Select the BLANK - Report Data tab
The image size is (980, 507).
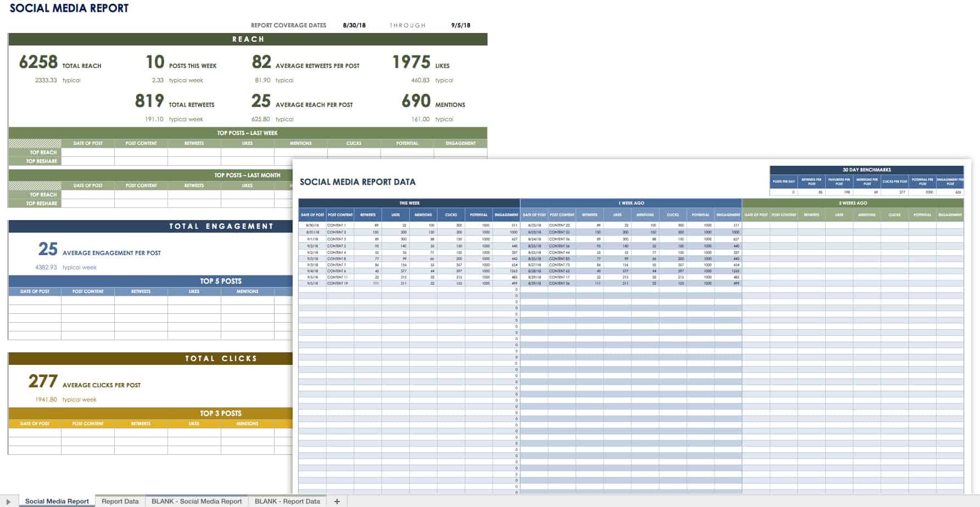coord(287,501)
